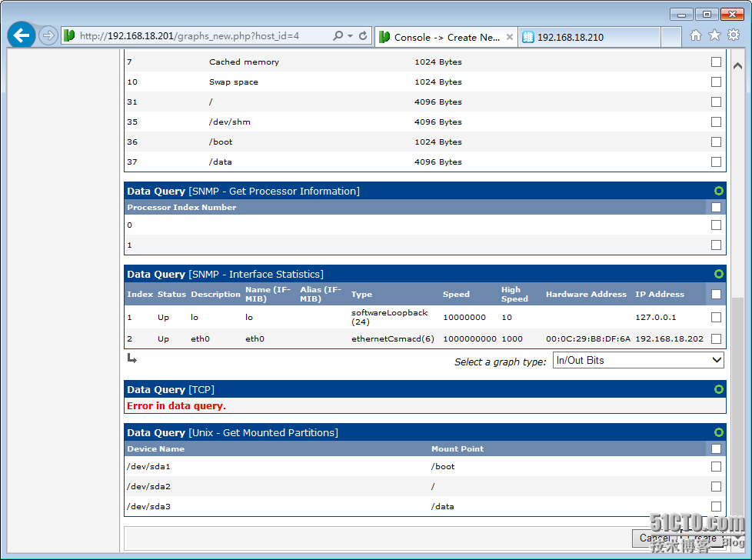The width and height of the screenshot is (752, 560).
Task: Click the Device Name column header
Action: click(x=156, y=448)
